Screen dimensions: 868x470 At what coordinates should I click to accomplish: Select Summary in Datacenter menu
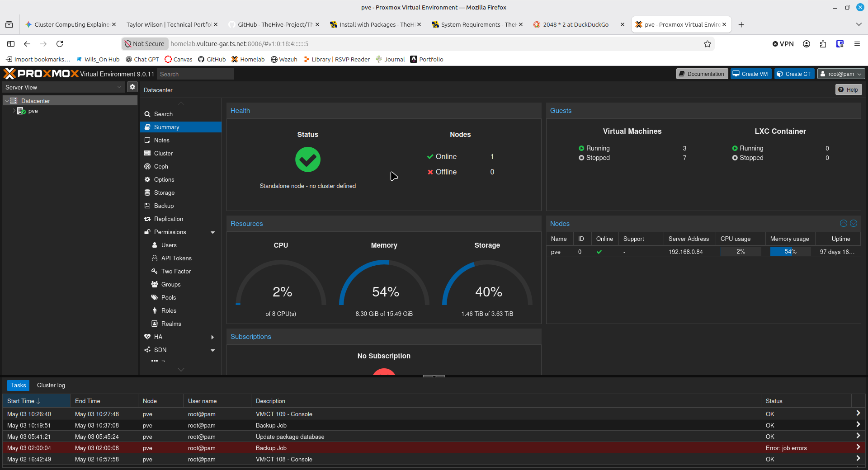tap(181, 127)
